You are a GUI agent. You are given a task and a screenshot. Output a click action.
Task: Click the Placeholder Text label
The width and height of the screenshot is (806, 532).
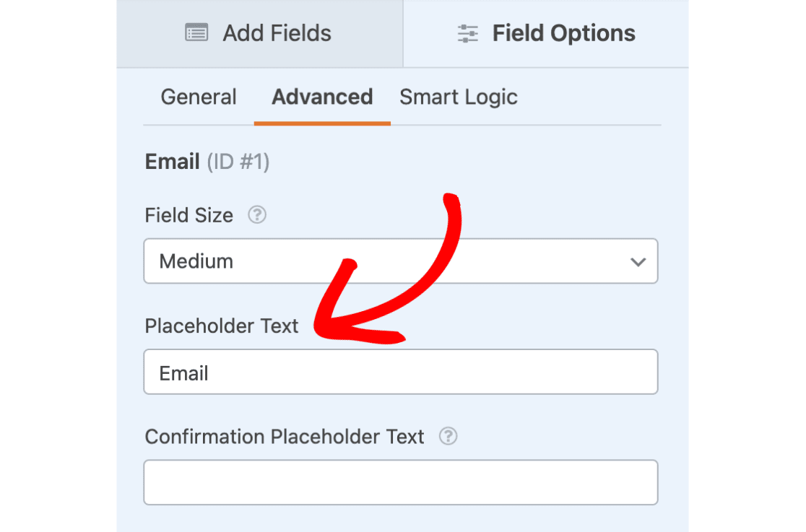(222, 326)
